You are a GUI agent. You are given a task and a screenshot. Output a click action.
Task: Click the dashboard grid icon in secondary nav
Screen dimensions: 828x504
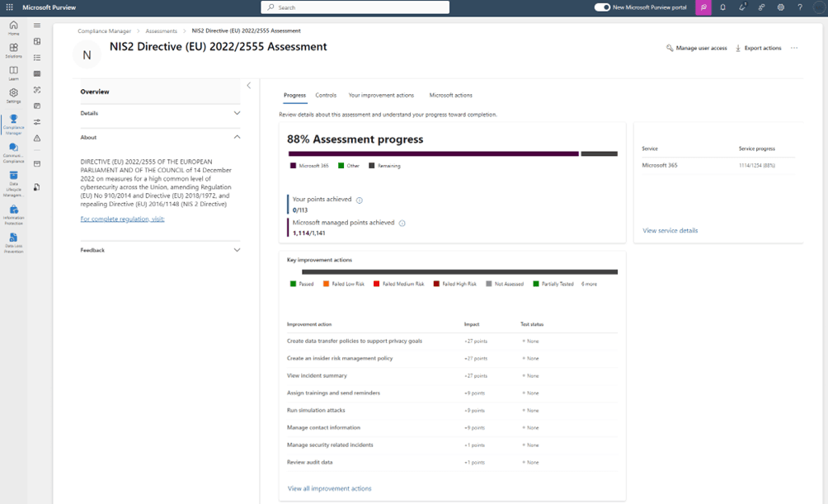(x=37, y=41)
